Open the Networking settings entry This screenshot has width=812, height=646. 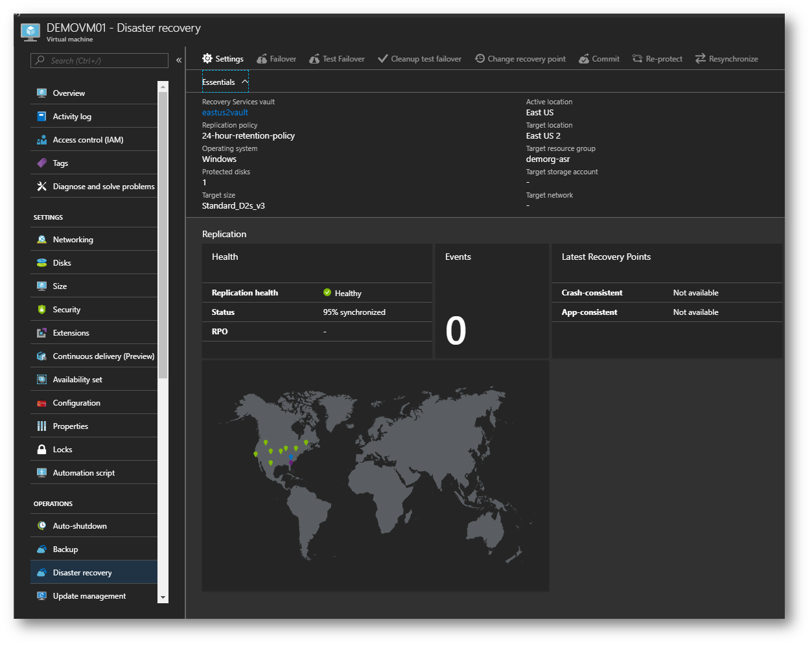click(x=94, y=239)
